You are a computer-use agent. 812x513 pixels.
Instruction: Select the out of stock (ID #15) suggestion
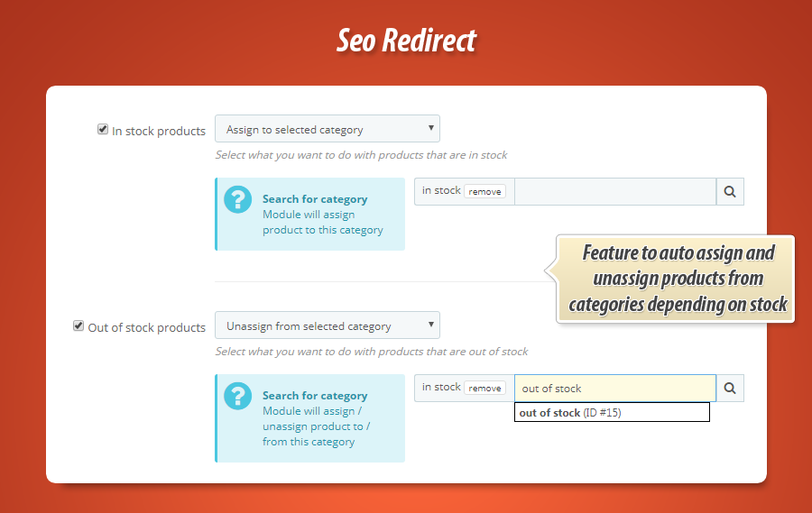coord(570,413)
